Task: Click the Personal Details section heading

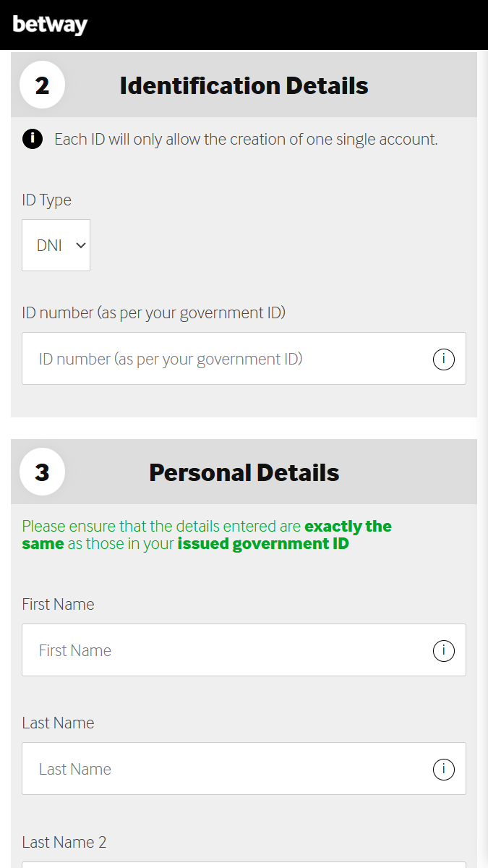Action: pyautogui.click(x=244, y=472)
